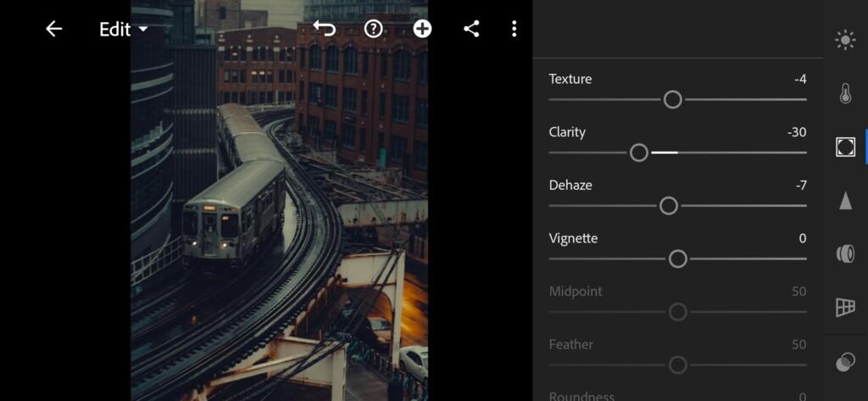Click the Dehaze slider handle
This screenshot has width=868, height=401.
(669, 205)
